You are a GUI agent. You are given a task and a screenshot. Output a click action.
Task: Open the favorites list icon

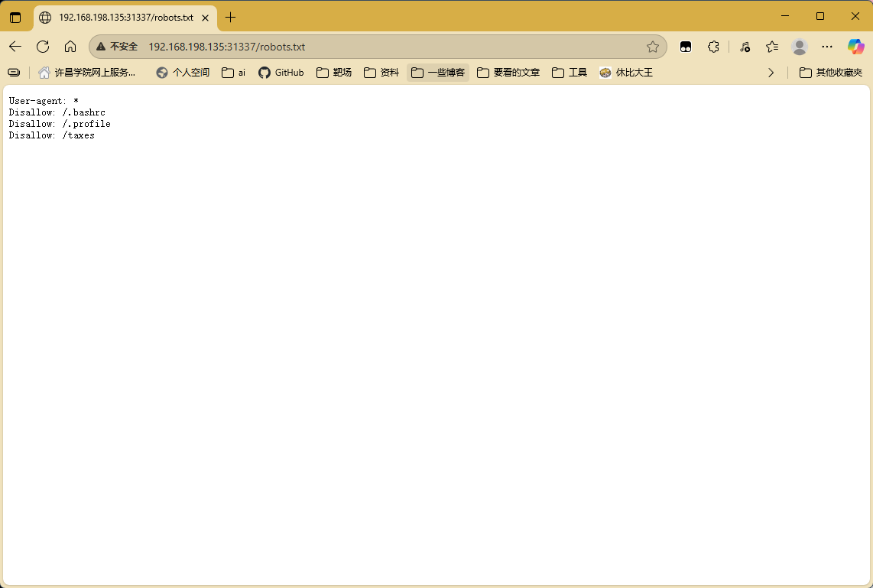772,47
